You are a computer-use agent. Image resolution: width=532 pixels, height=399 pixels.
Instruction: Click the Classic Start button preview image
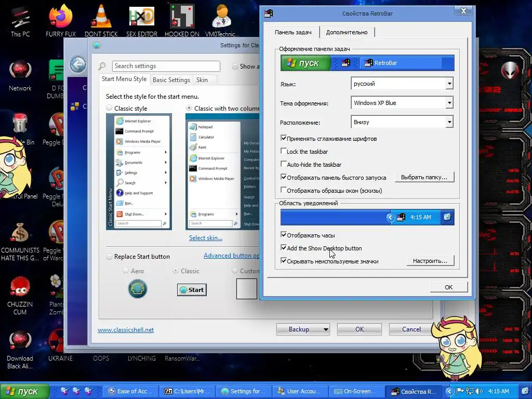pos(192,290)
